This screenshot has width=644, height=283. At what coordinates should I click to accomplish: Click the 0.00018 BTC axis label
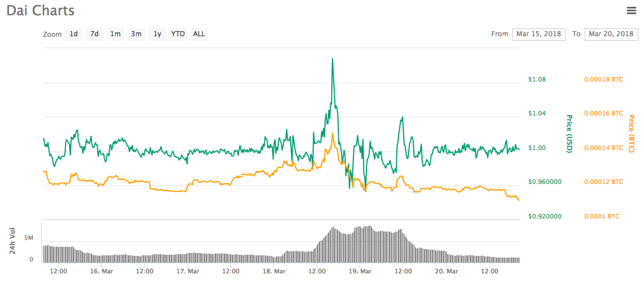coord(604,79)
